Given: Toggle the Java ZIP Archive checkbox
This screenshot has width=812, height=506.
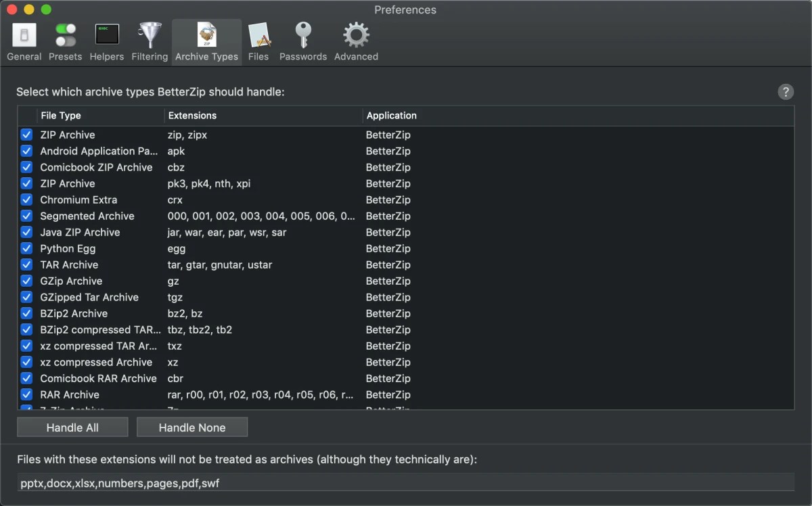Looking at the screenshot, I should pyautogui.click(x=26, y=232).
